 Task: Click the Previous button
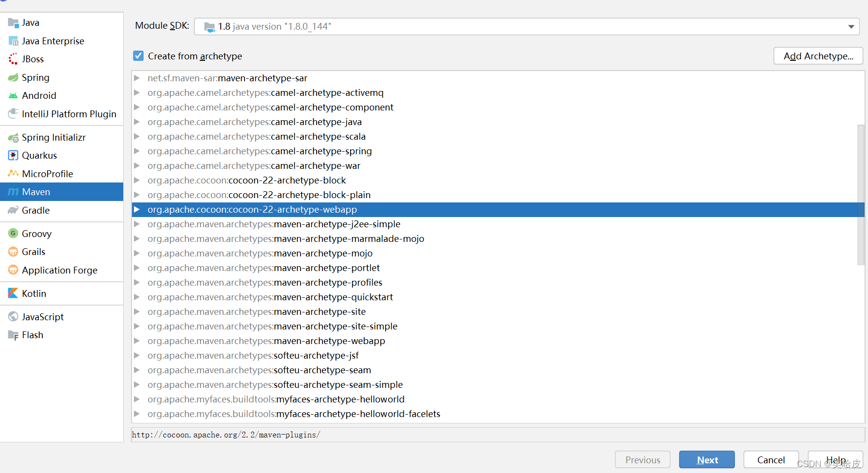point(642,460)
